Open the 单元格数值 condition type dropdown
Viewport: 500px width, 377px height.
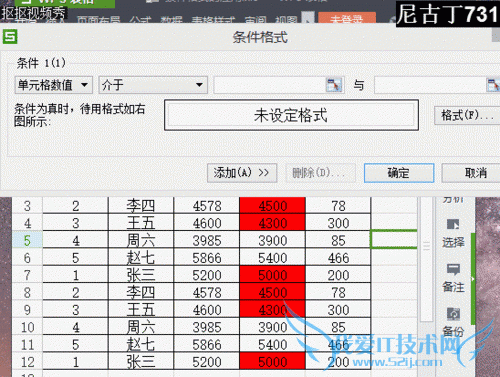(x=54, y=85)
